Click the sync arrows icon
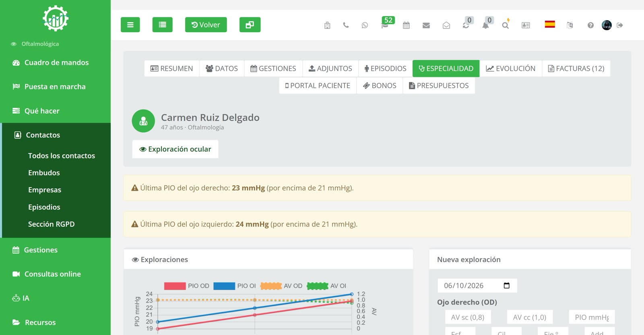Viewport: 644px width, 335px height. 466,25
